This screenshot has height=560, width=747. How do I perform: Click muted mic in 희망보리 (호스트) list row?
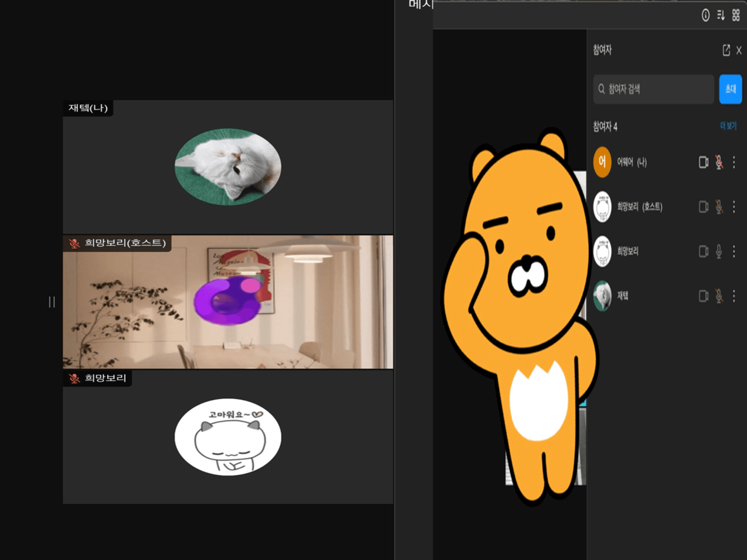click(719, 206)
